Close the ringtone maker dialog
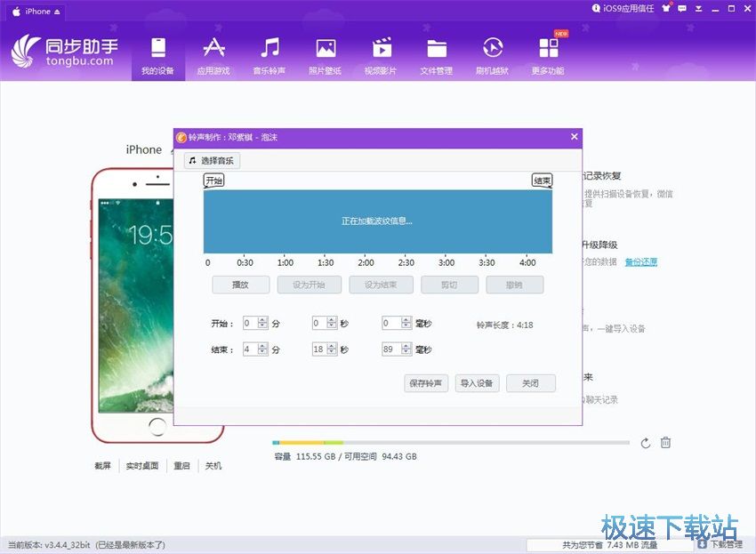Viewport: 756px width, 554px height. [575, 137]
